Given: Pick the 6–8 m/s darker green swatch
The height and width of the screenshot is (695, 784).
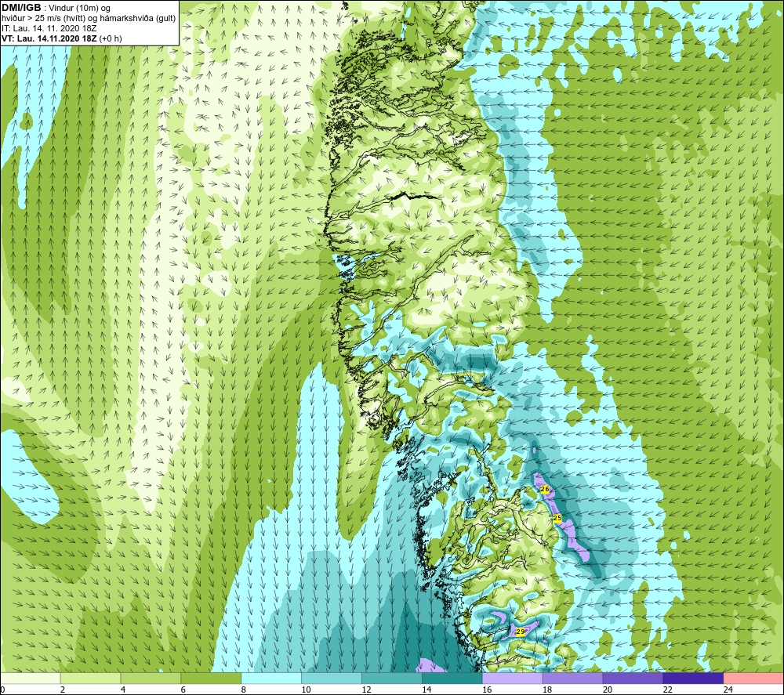Looking at the screenshot, I should (x=211, y=678).
